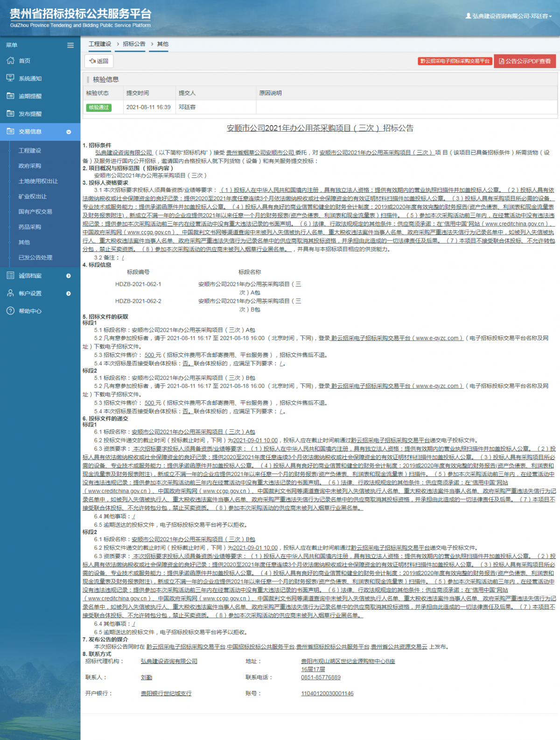The width and height of the screenshot is (560, 740).
Task: Click the 工程建设 breadcrumb
Action: pyautogui.click(x=100, y=44)
